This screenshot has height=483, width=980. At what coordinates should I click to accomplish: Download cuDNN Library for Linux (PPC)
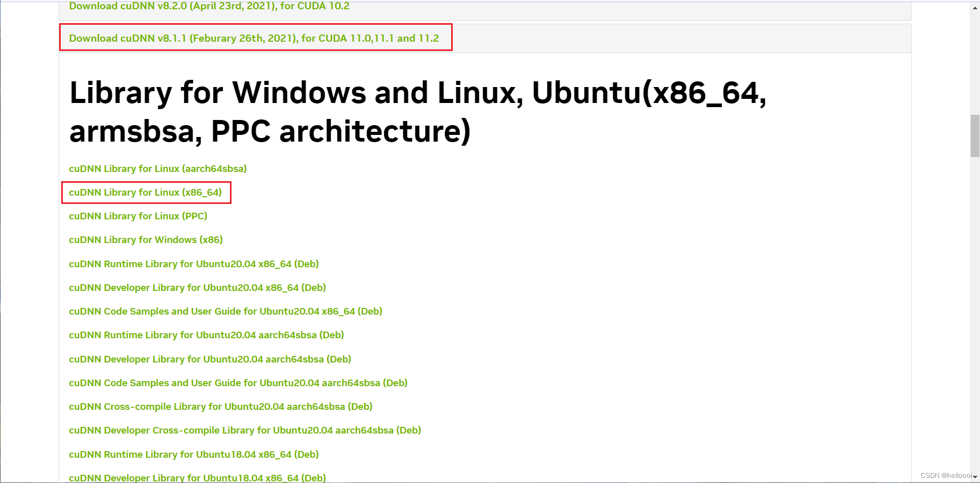point(138,216)
